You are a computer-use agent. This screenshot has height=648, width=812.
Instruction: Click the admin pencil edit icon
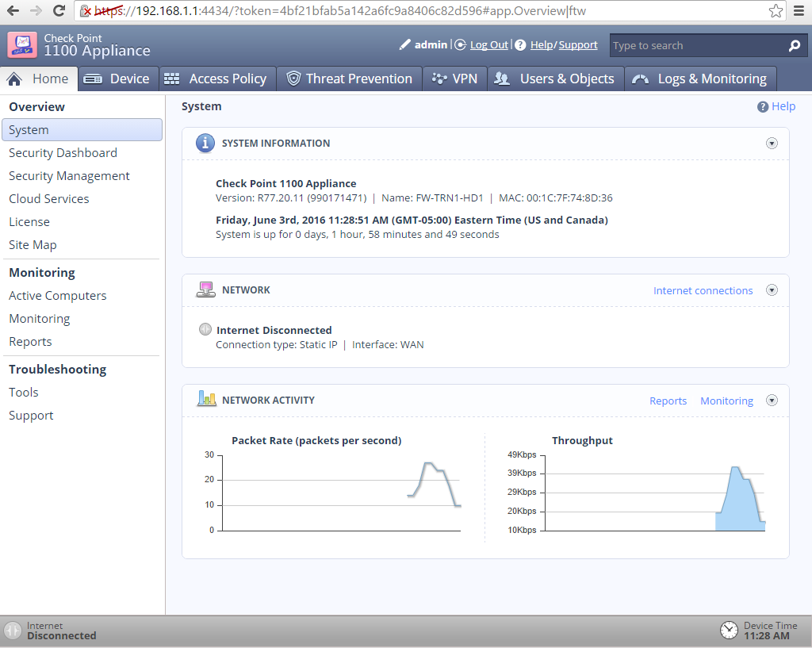[x=405, y=44]
